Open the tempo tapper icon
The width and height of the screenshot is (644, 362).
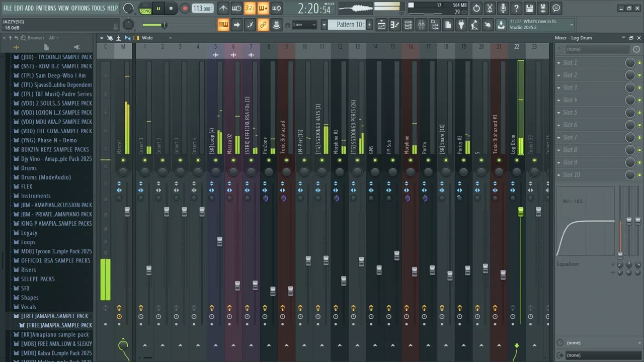(474, 25)
